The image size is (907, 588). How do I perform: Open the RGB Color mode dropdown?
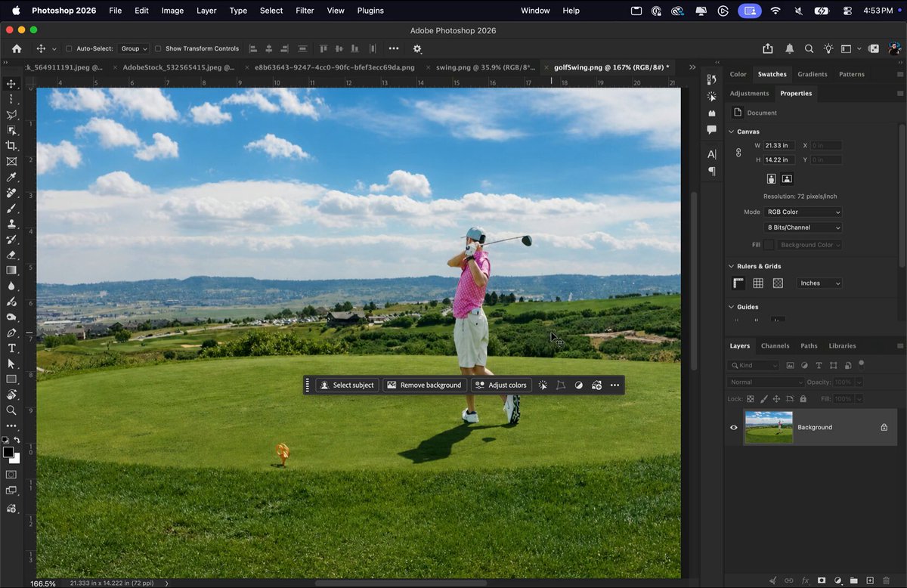pos(802,212)
